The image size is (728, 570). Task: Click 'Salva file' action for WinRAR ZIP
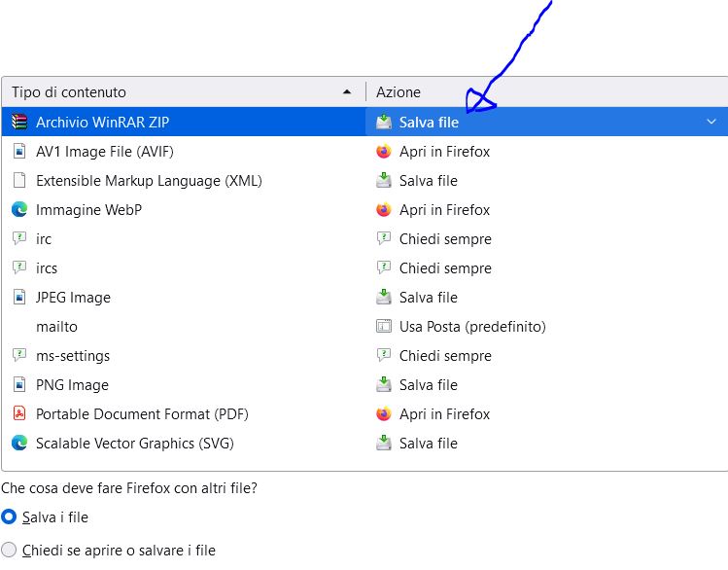429,122
